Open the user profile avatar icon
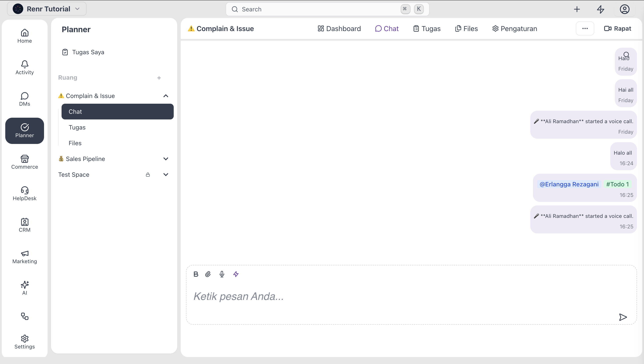 click(x=625, y=9)
